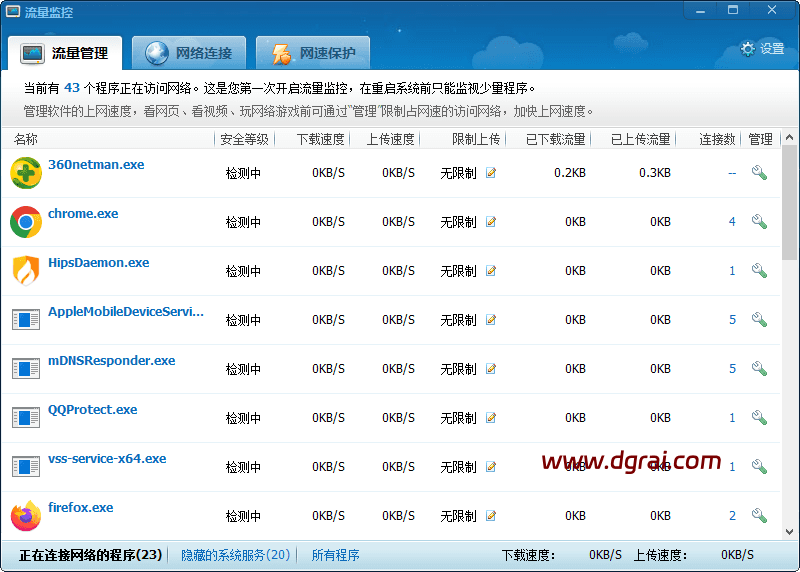Click mDNSResponder.exe connection count 5
The width and height of the screenshot is (800, 572).
pos(732,369)
